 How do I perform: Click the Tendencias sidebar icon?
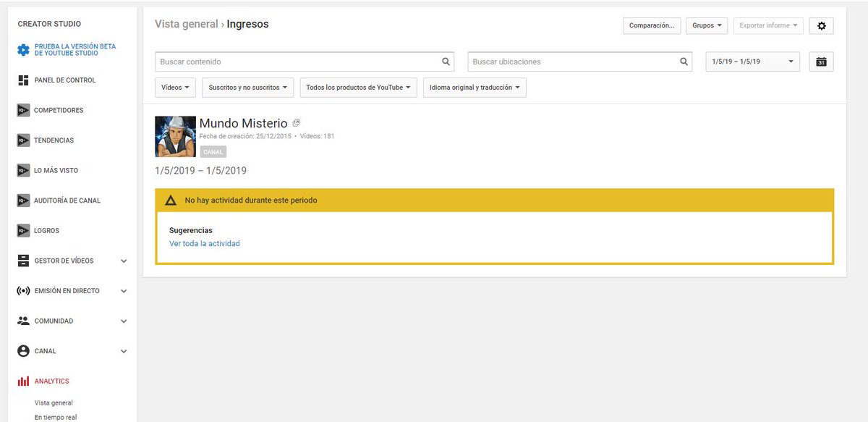[23, 140]
